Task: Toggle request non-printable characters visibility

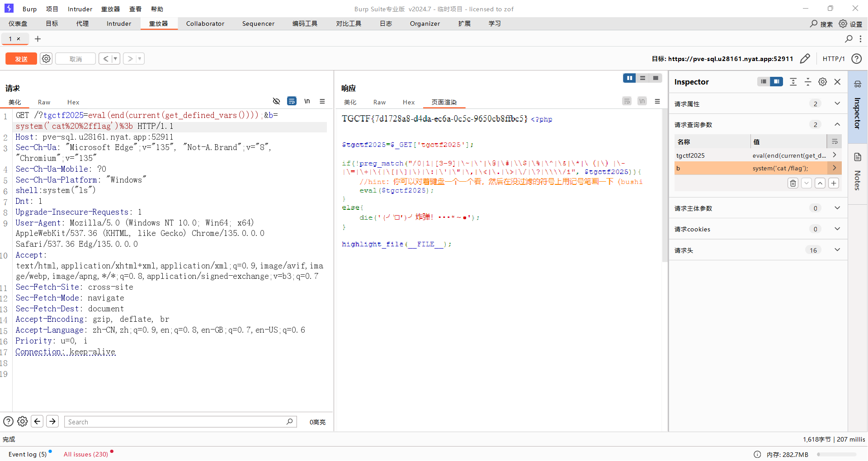Action: pyautogui.click(x=277, y=101)
